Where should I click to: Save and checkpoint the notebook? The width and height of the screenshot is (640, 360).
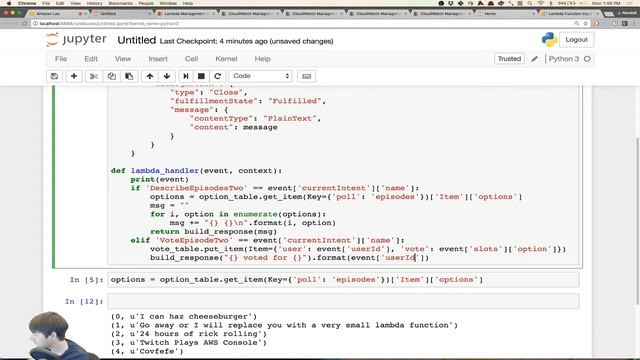pos(54,76)
